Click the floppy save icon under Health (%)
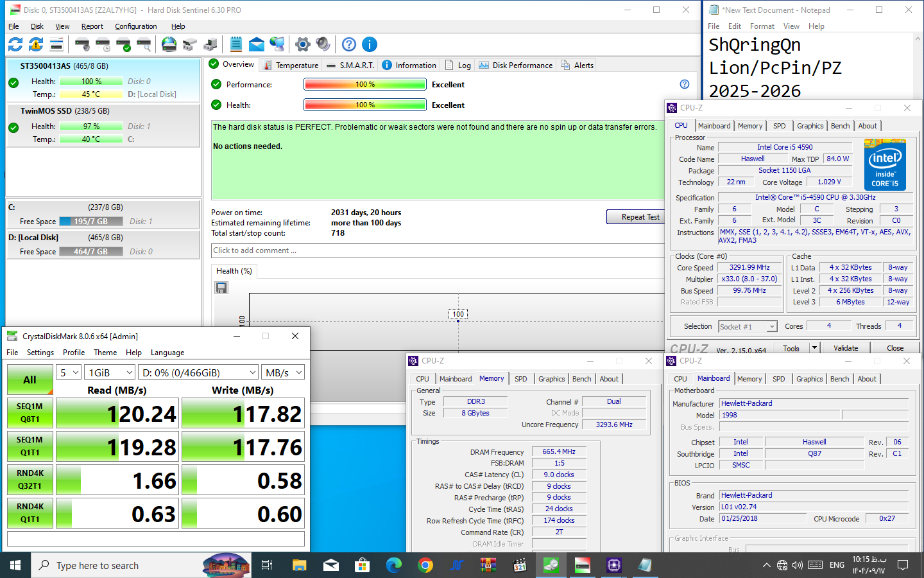 click(221, 288)
